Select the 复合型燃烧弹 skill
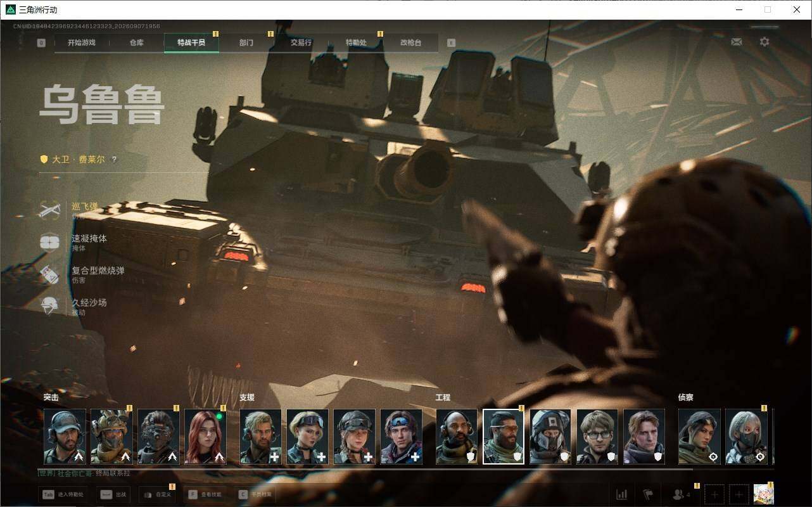 pos(82,274)
